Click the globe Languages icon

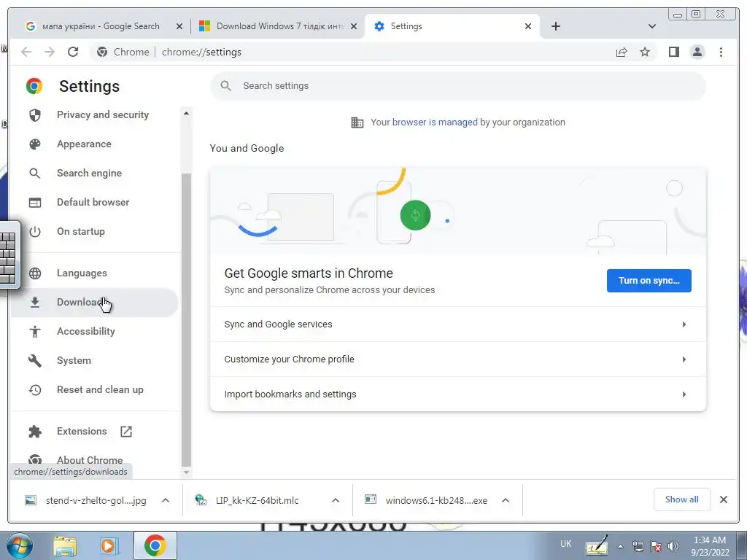coord(35,273)
